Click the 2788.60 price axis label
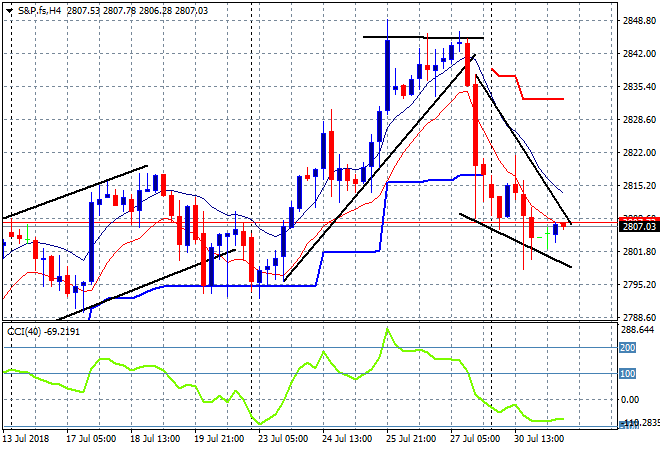 (639, 317)
